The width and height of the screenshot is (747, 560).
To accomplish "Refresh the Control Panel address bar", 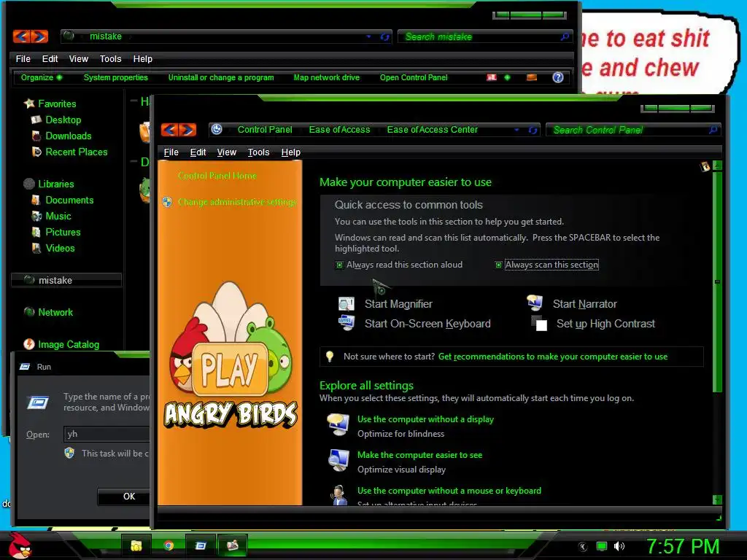I will pyautogui.click(x=533, y=130).
